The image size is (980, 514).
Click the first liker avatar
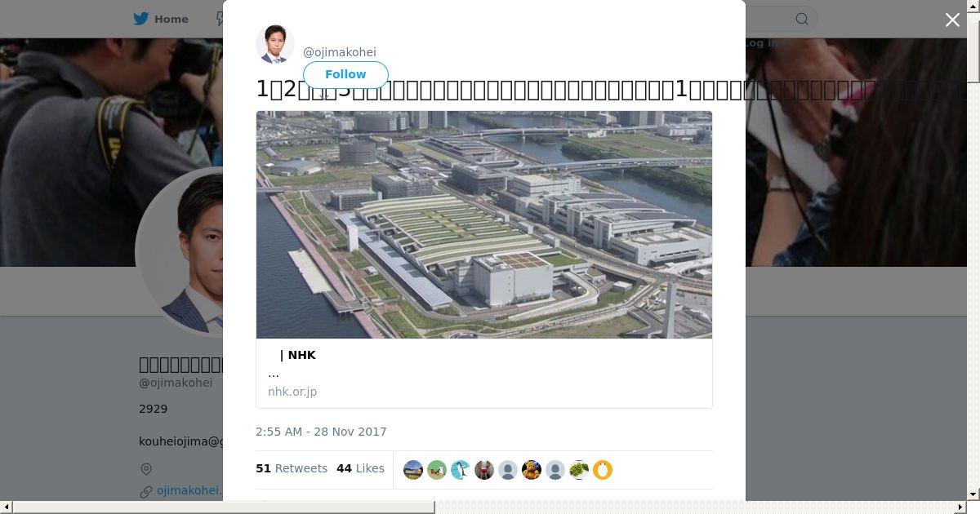(413, 470)
